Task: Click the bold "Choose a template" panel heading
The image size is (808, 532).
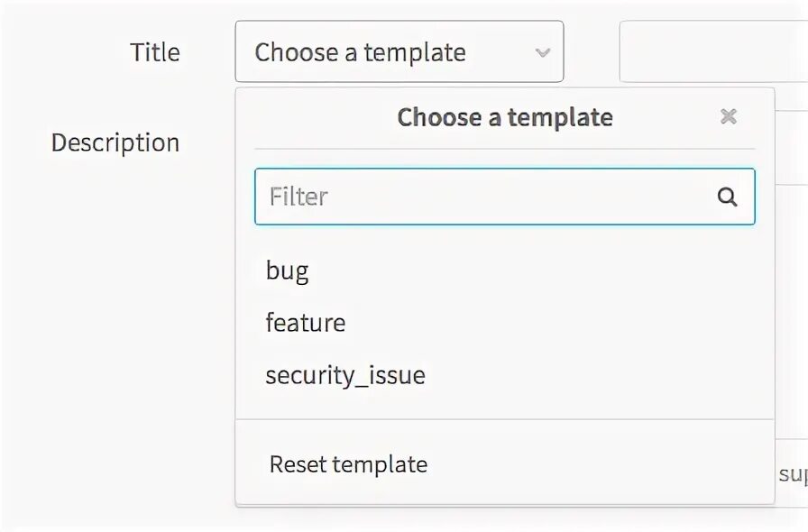Action: click(505, 117)
